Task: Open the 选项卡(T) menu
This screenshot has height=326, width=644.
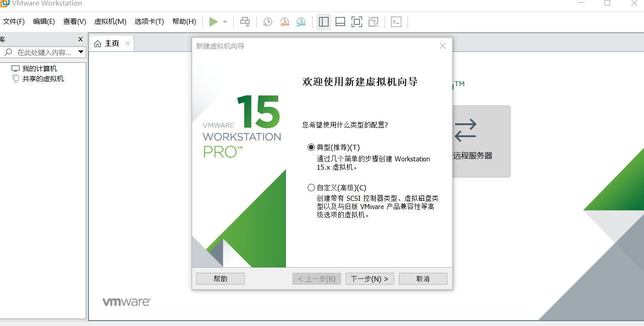Action: click(149, 22)
